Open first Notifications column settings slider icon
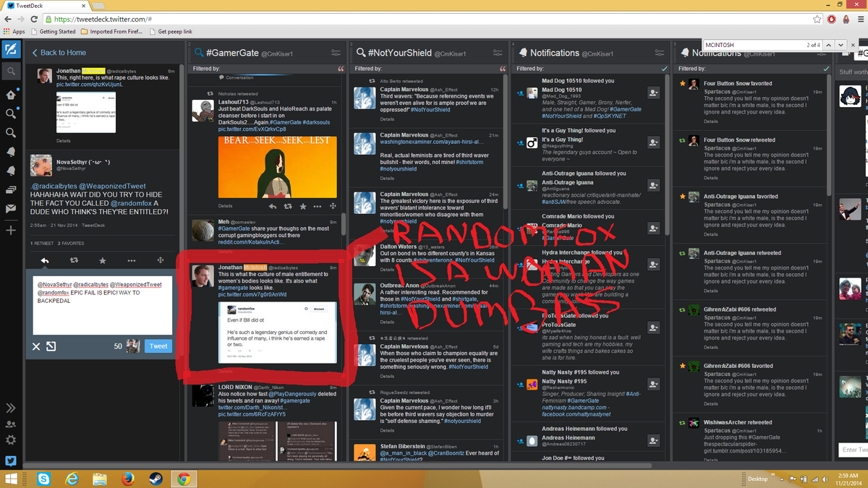The width and height of the screenshot is (868, 488). tap(661, 53)
